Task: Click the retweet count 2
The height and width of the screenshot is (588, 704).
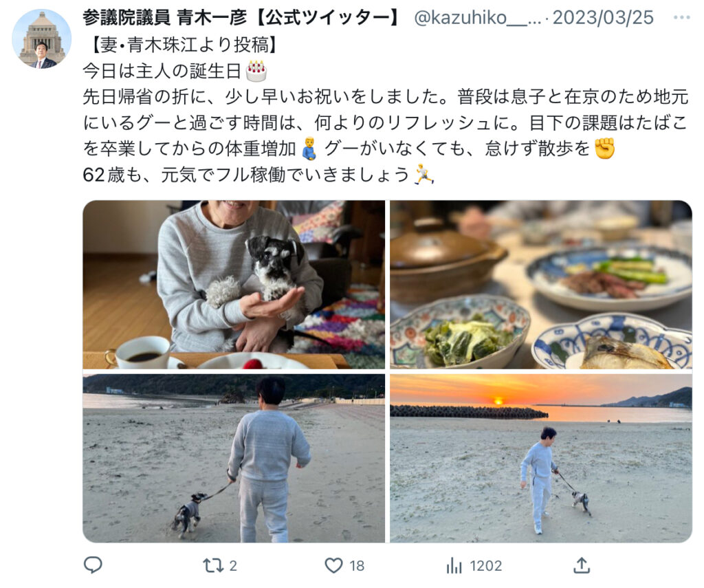Action: [233, 565]
